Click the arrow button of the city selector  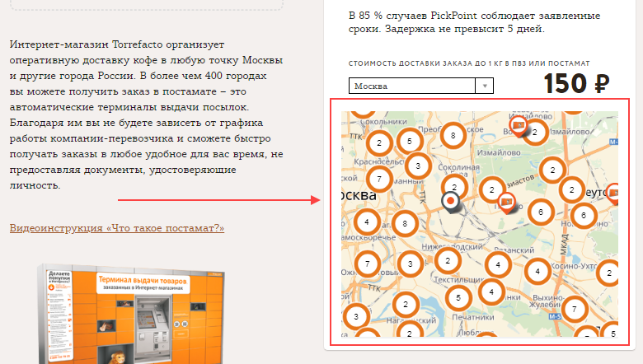coord(485,86)
